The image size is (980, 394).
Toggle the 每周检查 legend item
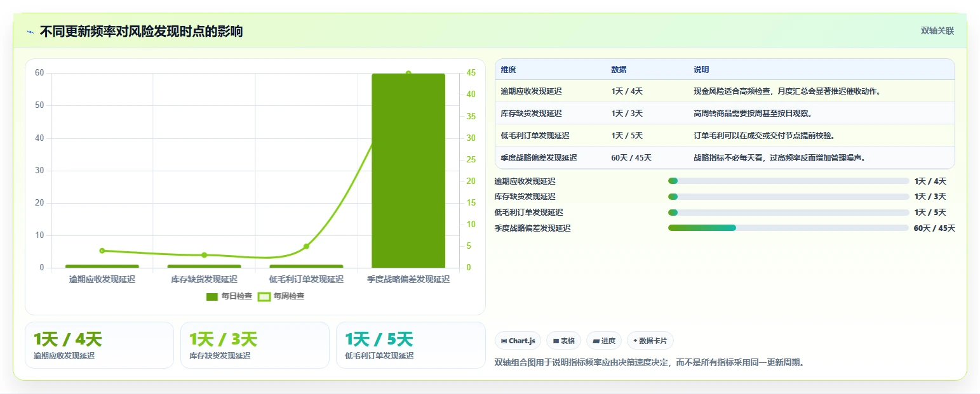pyautogui.click(x=281, y=296)
